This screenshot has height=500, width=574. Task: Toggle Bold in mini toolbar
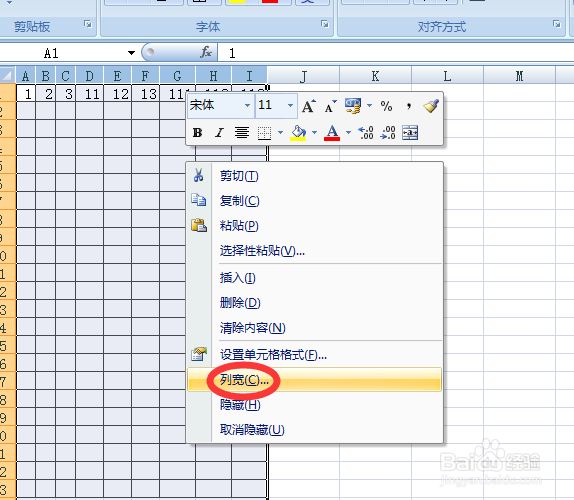198,133
